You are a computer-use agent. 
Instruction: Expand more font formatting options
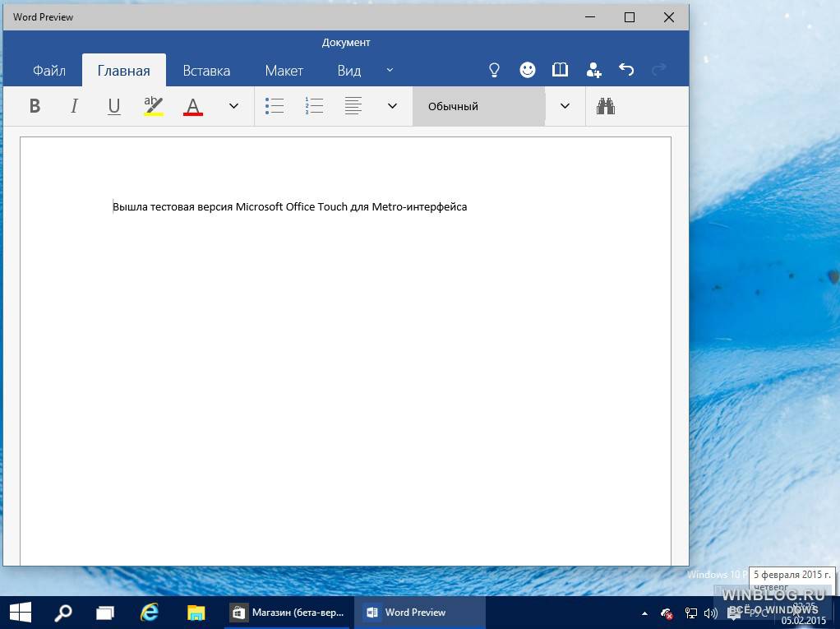pos(233,106)
